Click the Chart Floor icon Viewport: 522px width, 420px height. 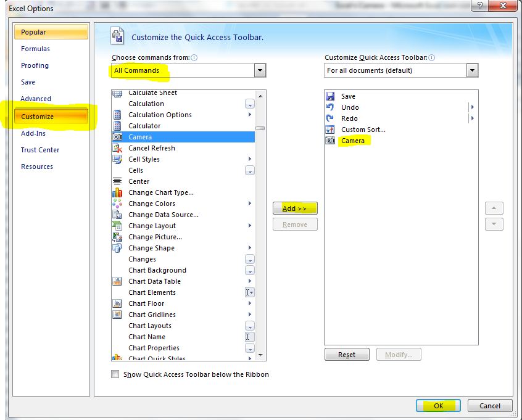(x=117, y=303)
